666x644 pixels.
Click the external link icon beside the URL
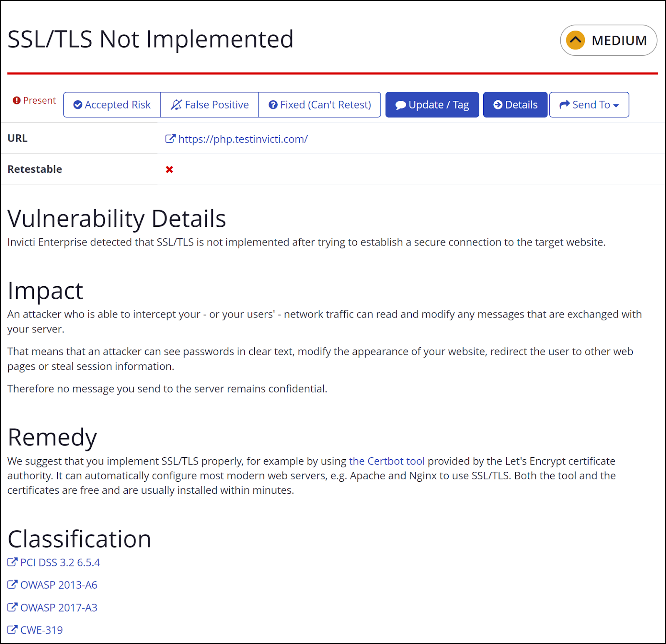pos(170,139)
